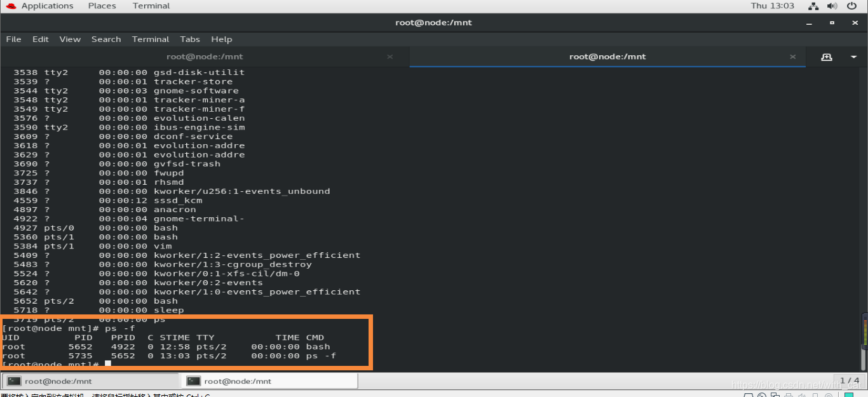Open the Search menu
This screenshot has height=397, width=868.
[106, 39]
